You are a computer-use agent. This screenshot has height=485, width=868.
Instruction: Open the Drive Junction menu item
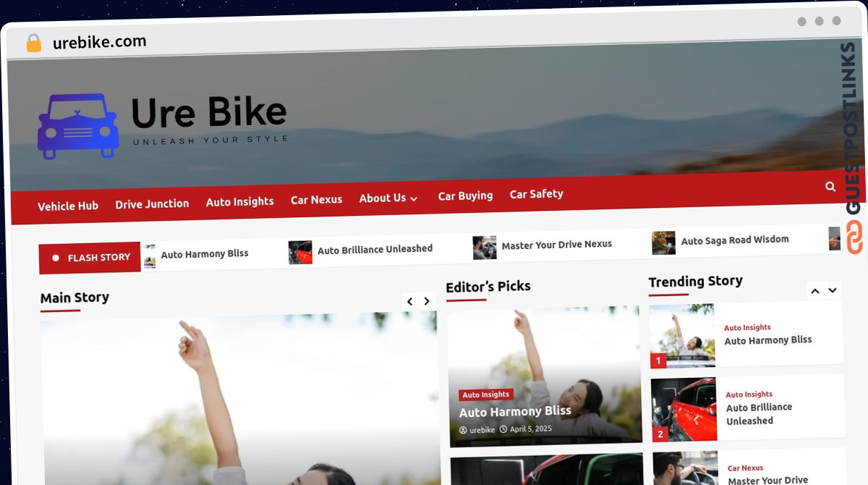click(x=152, y=204)
